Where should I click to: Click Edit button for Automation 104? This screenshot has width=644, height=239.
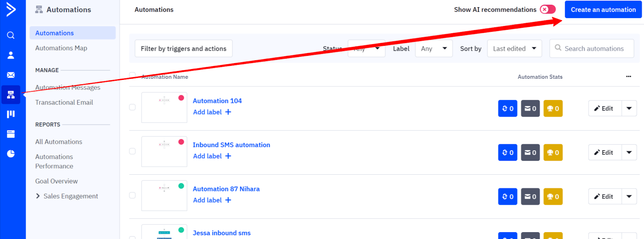605,108
